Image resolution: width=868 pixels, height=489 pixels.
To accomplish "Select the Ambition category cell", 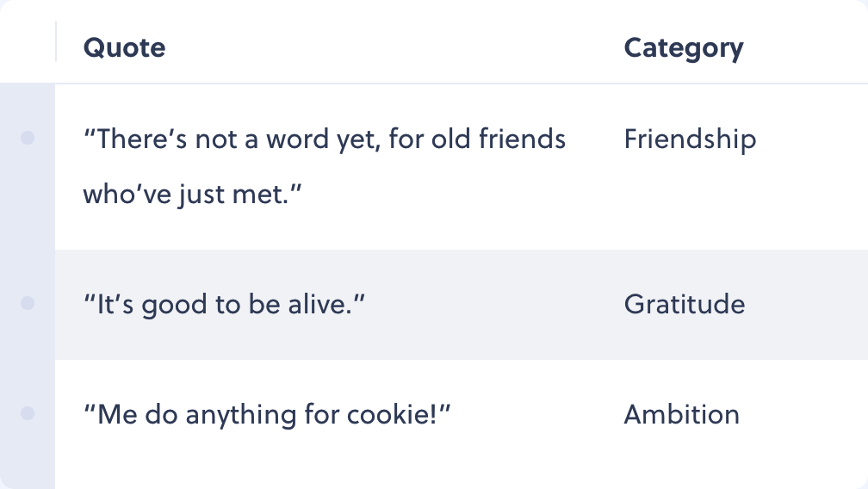I will pyautogui.click(x=681, y=414).
